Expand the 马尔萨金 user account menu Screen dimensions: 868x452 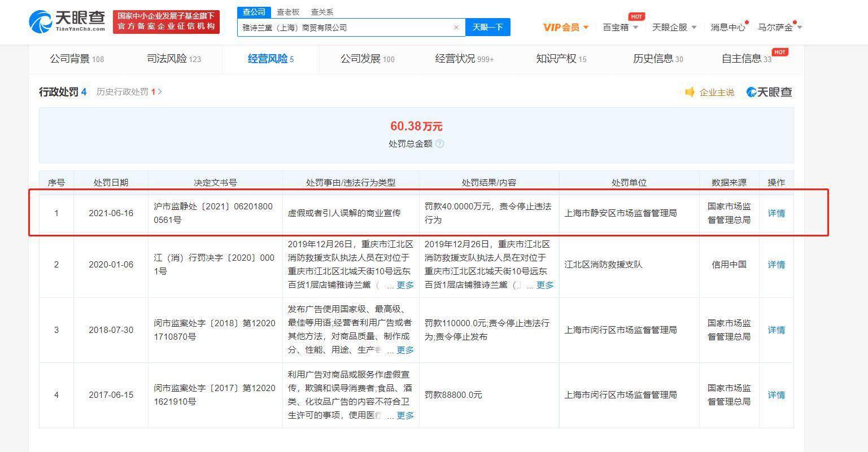click(x=780, y=27)
